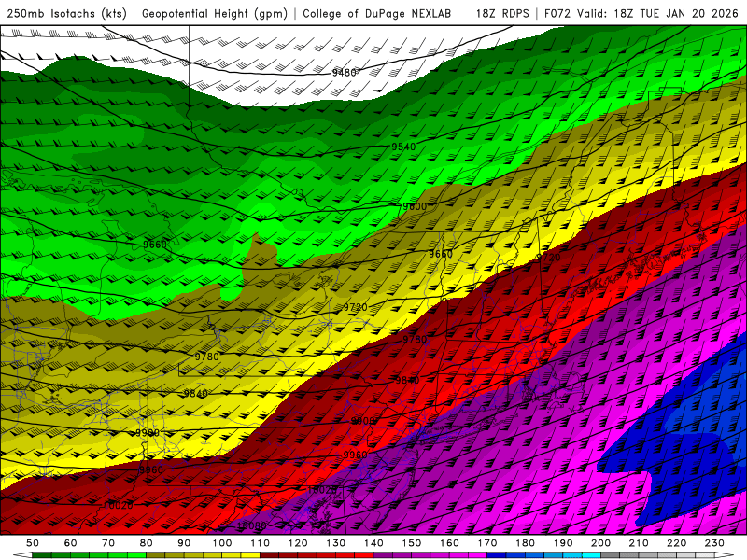747x560 pixels.
Task: Click the 9780 contour label over the dark red shading
Action: pos(415,339)
